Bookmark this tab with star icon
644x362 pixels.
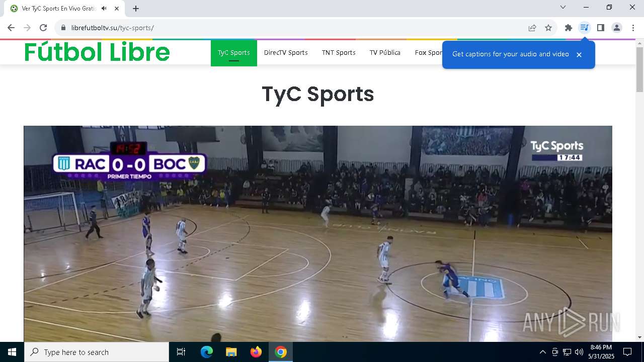[548, 28]
